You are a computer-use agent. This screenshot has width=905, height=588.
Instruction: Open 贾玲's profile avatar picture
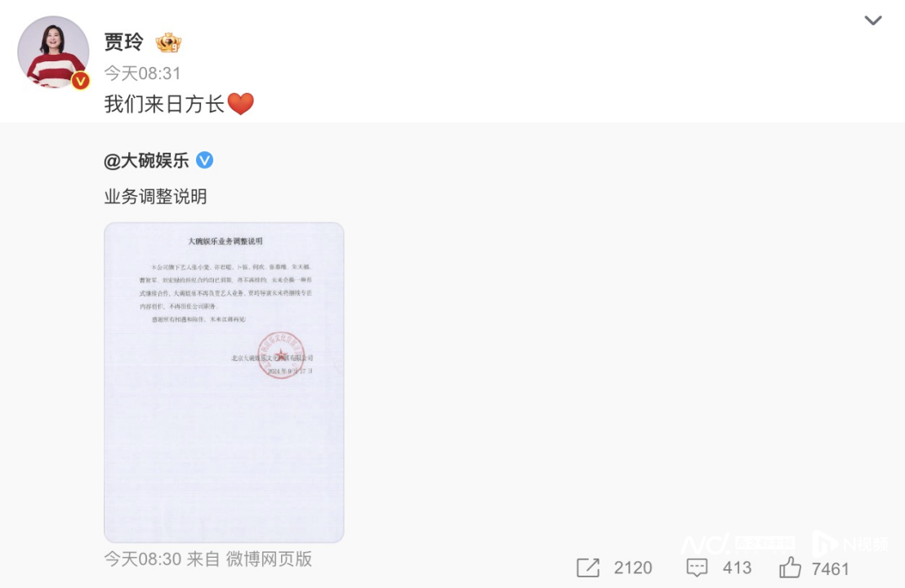coord(53,52)
